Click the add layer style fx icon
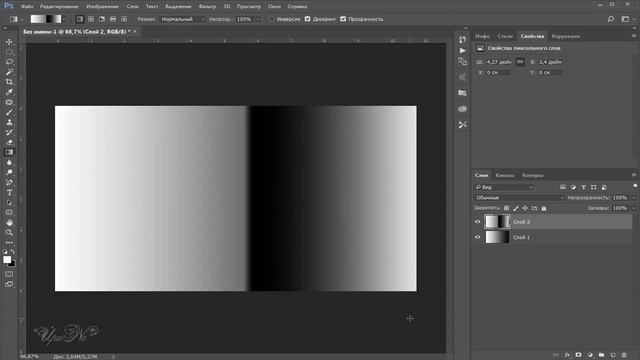Screen dimensions: 640x360 coord(567,355)
